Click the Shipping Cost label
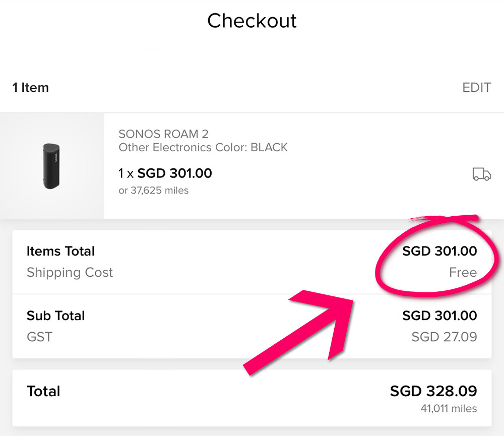The height and width of the screenshot is (436, 504). [70, 272]
